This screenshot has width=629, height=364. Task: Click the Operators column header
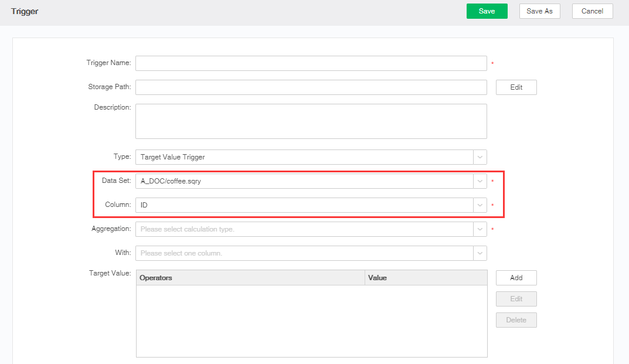click(x=250, y=278)
